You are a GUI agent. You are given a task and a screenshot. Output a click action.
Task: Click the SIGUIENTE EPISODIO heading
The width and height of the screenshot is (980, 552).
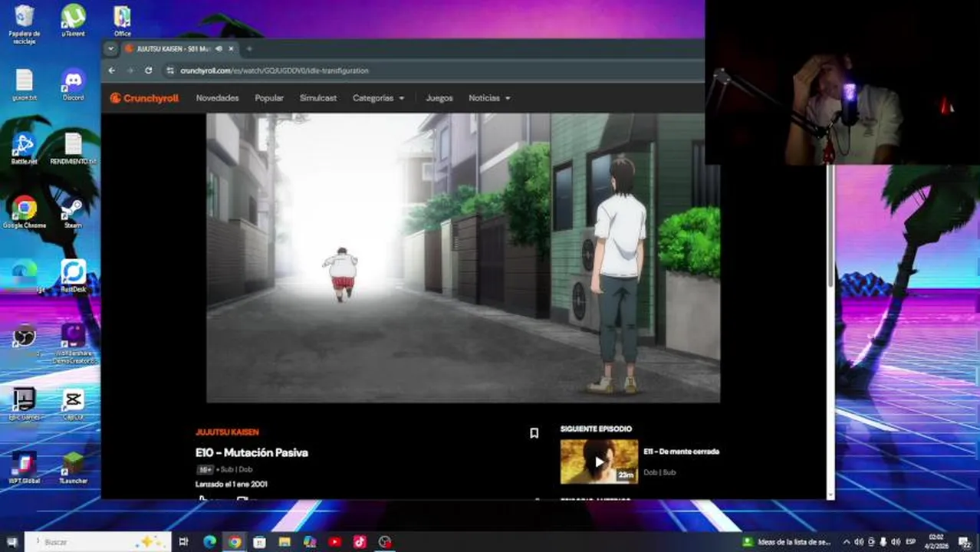click(596, 429)
